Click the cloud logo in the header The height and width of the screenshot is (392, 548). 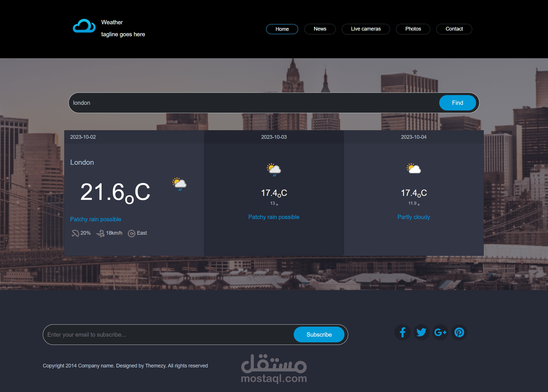(84, 26)
